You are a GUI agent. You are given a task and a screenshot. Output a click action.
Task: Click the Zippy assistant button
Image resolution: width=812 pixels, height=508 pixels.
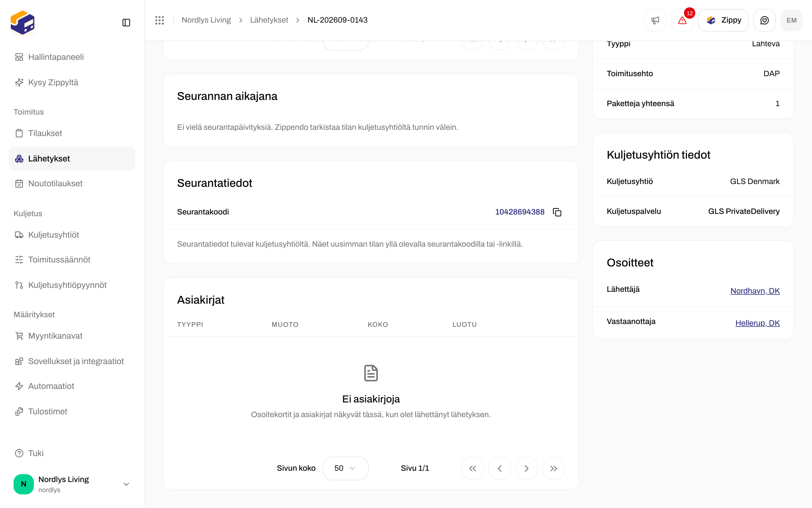pos(723,20)
